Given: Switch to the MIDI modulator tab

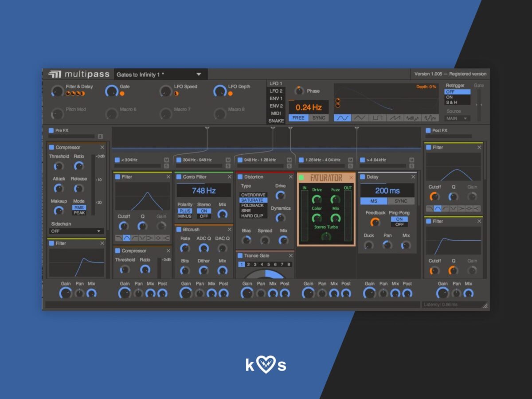Looking at the screenshot, I should tap(276, 113).
